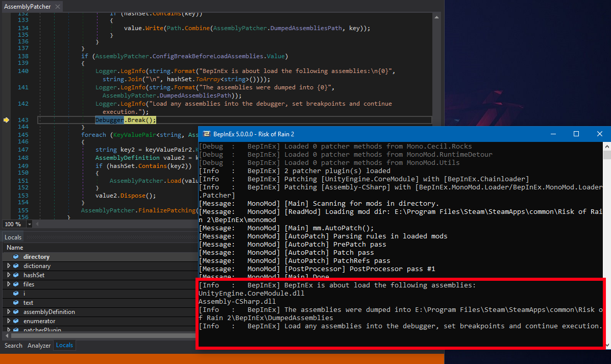
Task: Minimize the BepInEx console window
Action: click(x=553, y=134)
